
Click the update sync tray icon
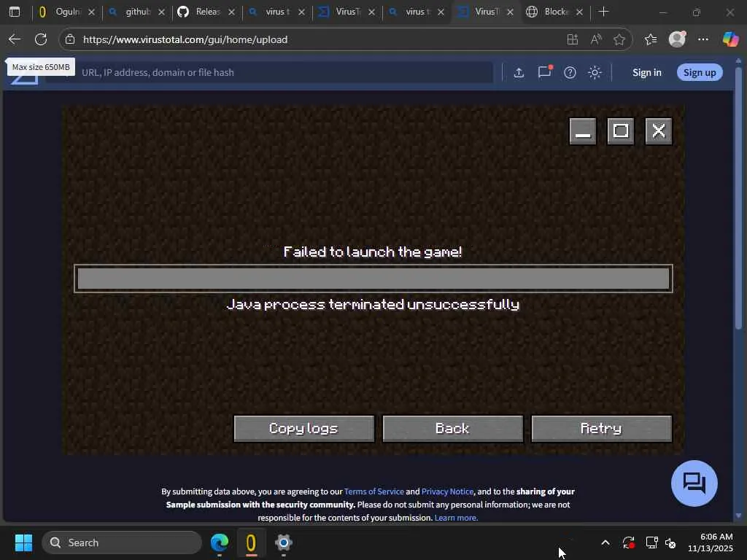point(628,542)
